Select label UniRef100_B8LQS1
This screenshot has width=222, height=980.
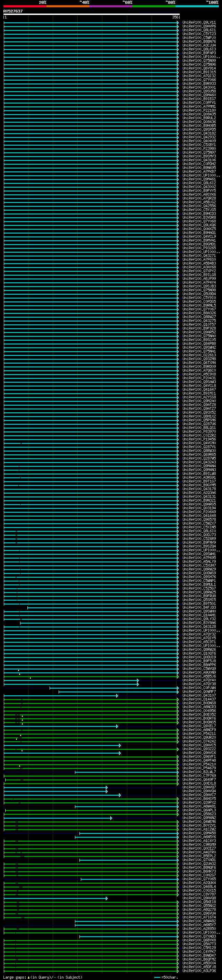tap(199, 428)
